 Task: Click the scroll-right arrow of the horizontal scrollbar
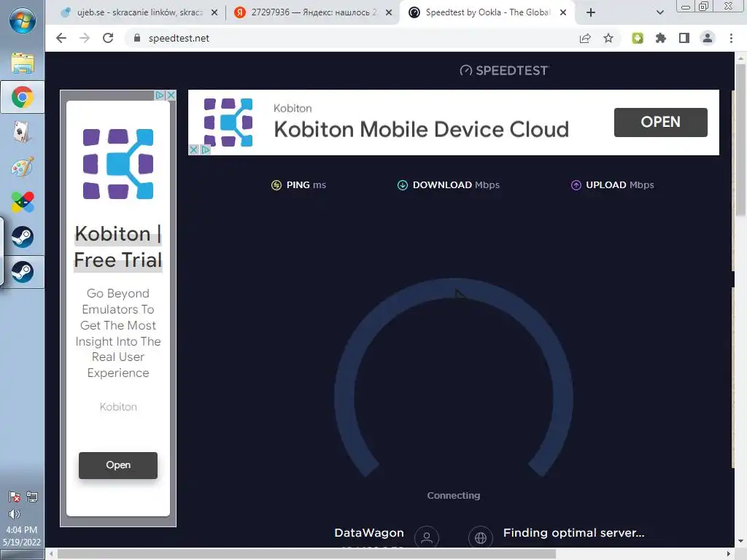coord(729,554)
